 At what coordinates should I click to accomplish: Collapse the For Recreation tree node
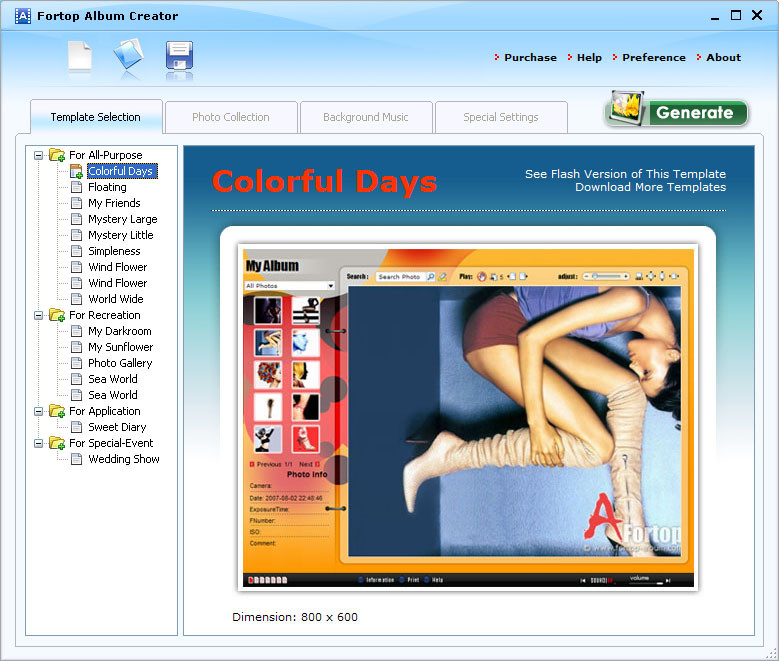point(38,316)
